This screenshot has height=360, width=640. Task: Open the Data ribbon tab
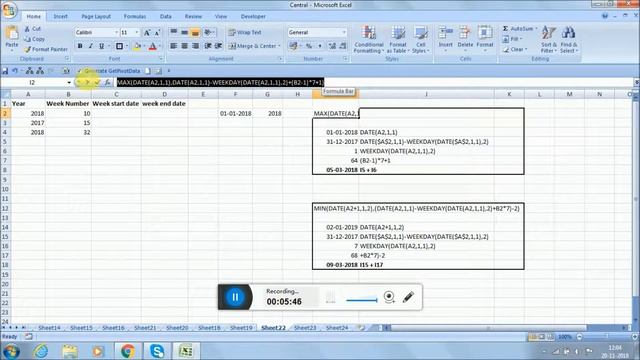[x=165, y=16]
